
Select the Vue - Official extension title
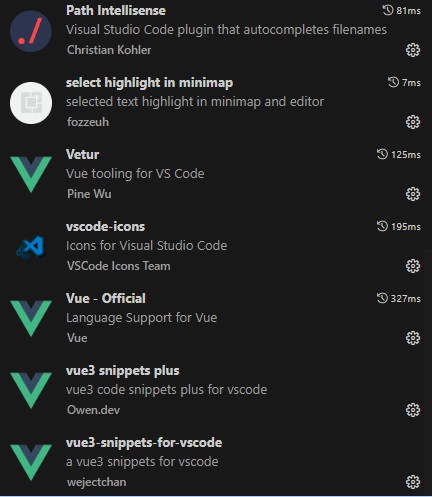click(x=106, y=298)
